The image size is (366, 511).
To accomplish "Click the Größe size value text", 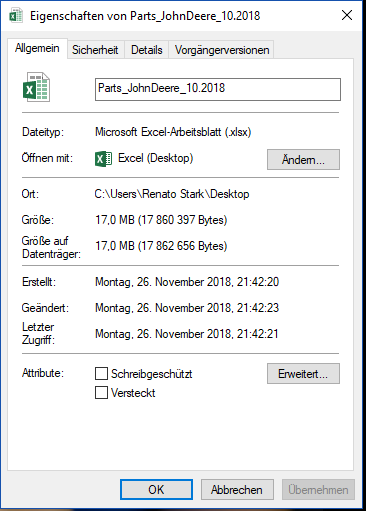I will [161, 220].
